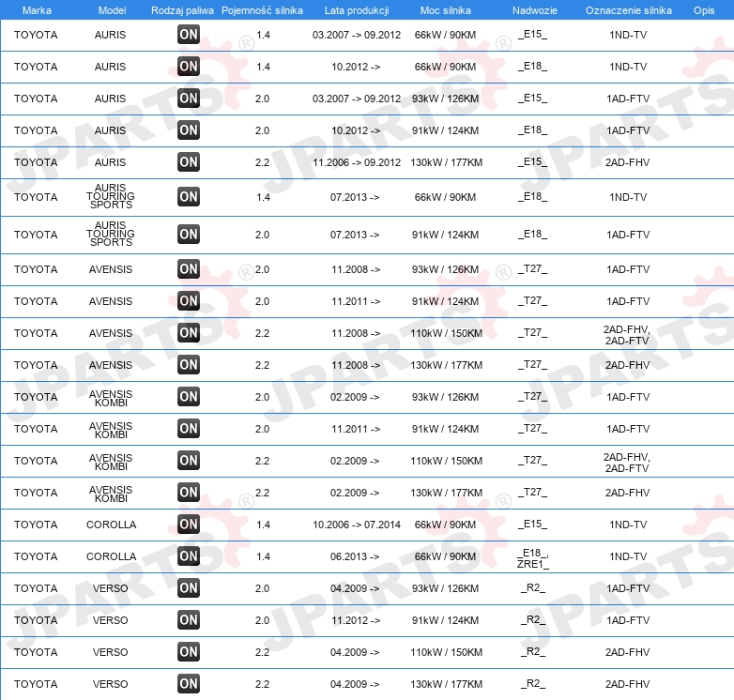Click '11.2008 ->' in the Avensis 2.0 row
The image size is (734, 700).
356,269
